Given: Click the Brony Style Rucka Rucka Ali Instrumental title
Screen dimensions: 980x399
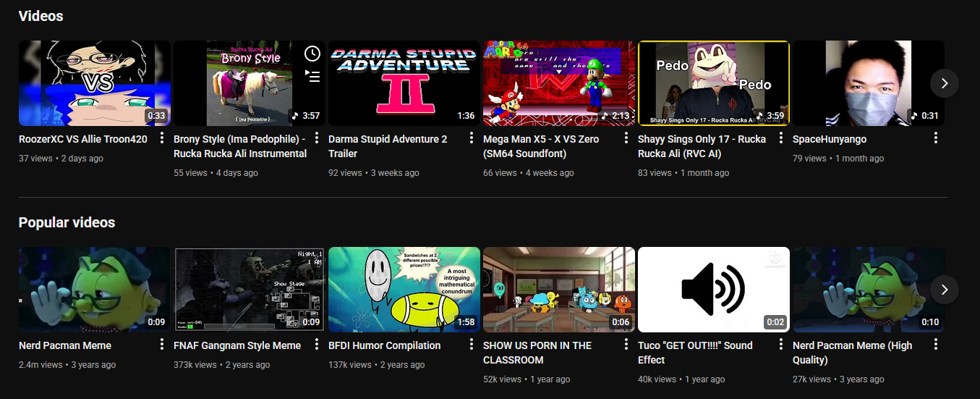Looking at the screenshot, I should (x=240, y=146).
